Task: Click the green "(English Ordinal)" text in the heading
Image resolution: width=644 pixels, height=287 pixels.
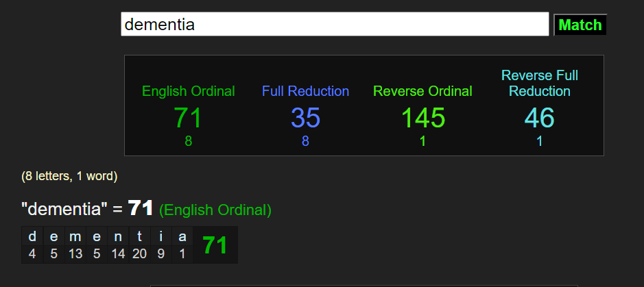Action: [x=215, y=210]
